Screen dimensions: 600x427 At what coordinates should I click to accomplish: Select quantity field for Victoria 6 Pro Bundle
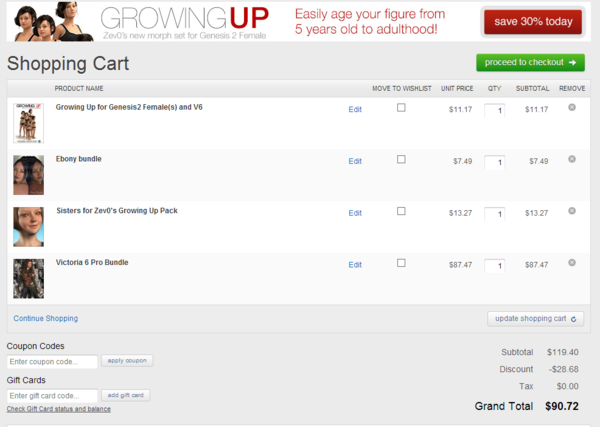point(494,266)
